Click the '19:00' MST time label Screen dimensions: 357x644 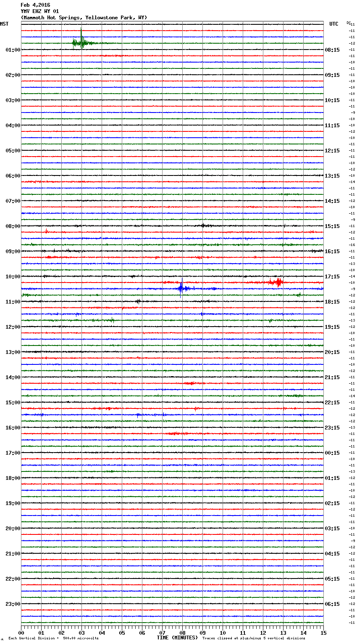pos(13,503)
